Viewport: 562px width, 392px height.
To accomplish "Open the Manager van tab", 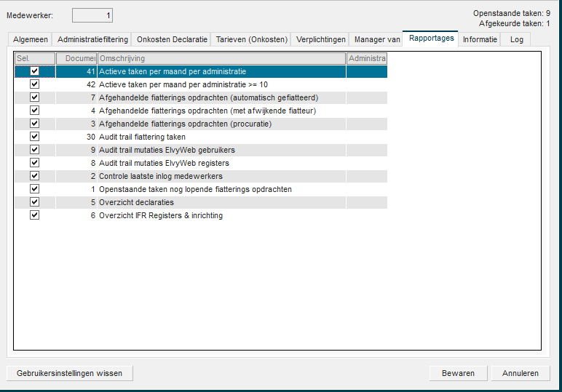I will click(x=377, y=39).
